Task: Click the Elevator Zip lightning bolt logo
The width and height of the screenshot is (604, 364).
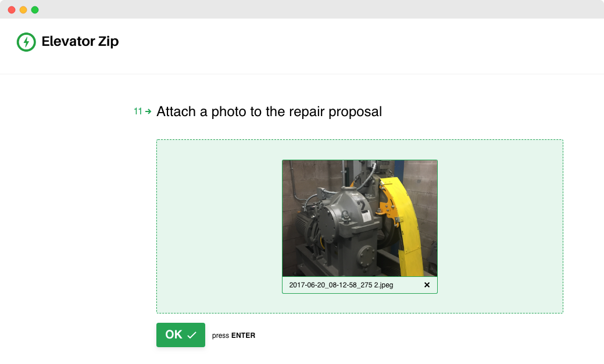Action: click(26, 42)
